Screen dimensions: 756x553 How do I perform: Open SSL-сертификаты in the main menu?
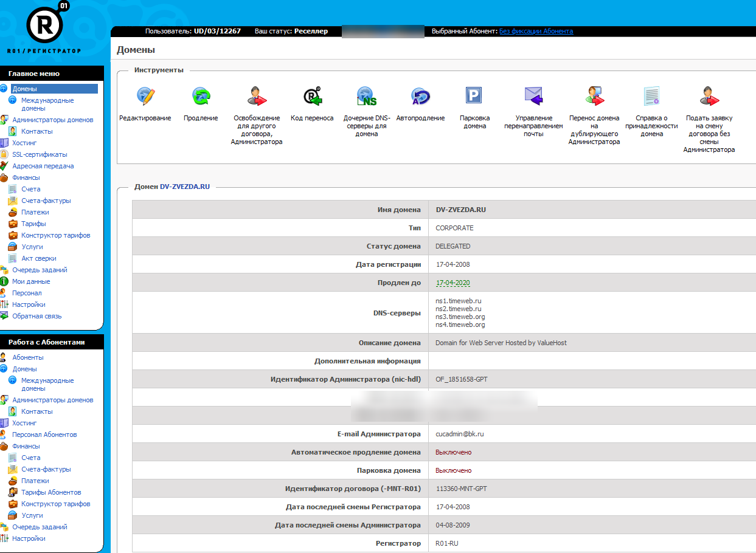40,154
